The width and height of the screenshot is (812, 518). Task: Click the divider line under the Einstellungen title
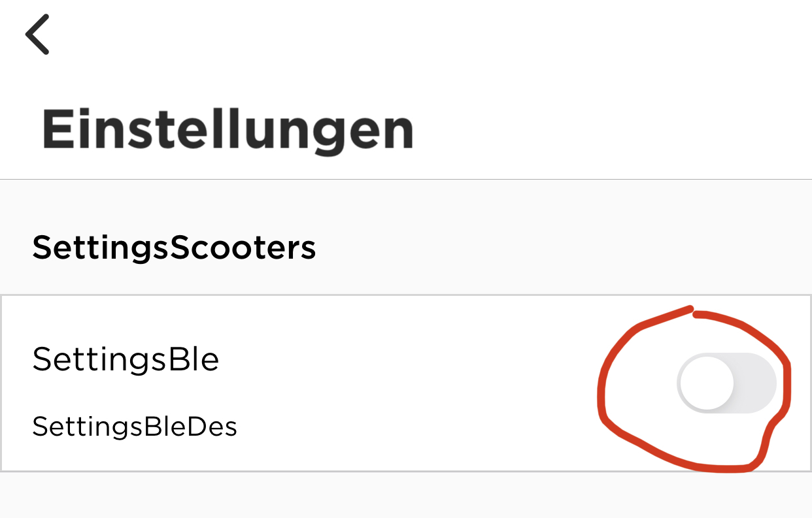405,179
